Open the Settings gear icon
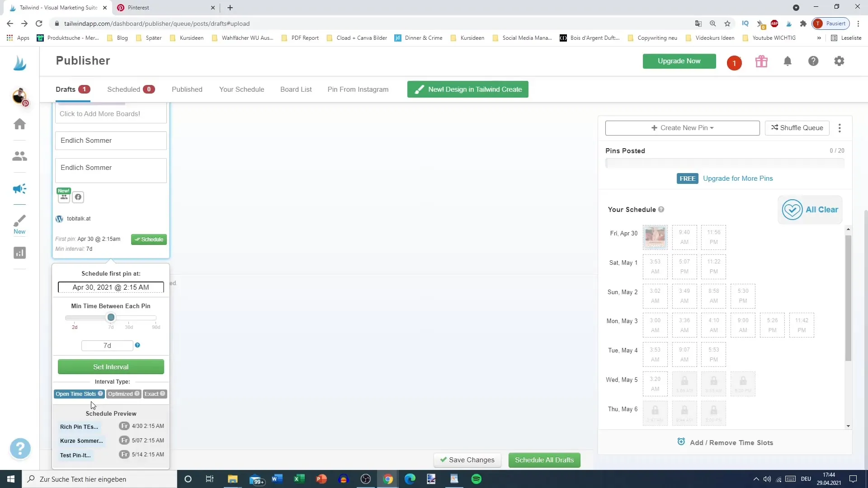Image resolution: width=868 pixels, height=488 pixels. tap(840, 61)
